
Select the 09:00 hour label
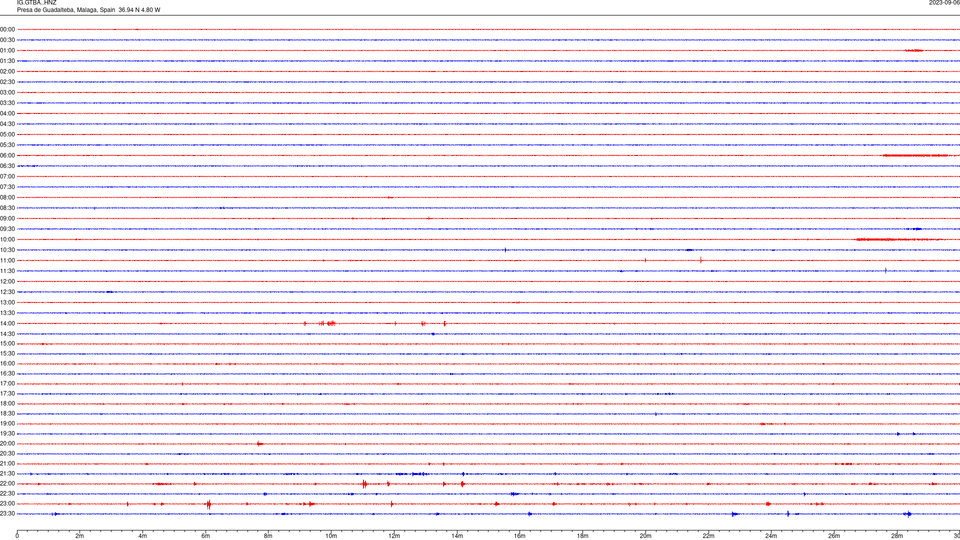click(7, 219)
